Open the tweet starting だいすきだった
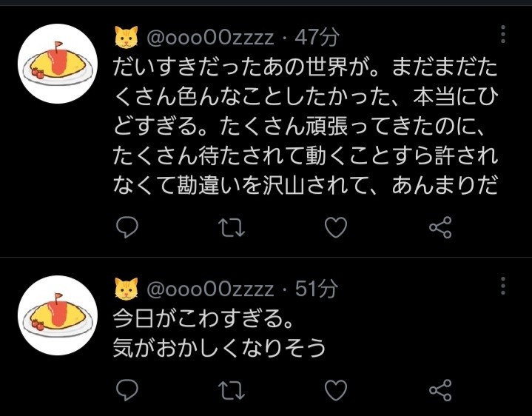Viewport: 532px width, 416px height. pos(306,127)
